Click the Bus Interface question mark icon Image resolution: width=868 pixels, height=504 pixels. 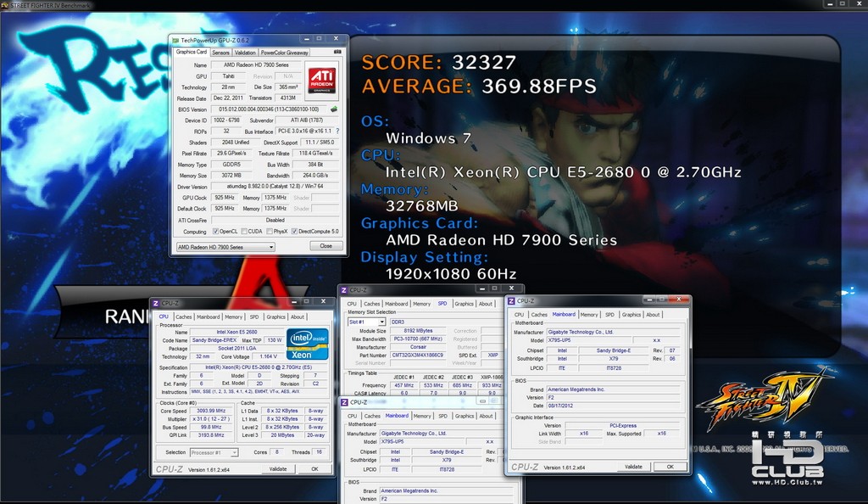coord(337,132)
